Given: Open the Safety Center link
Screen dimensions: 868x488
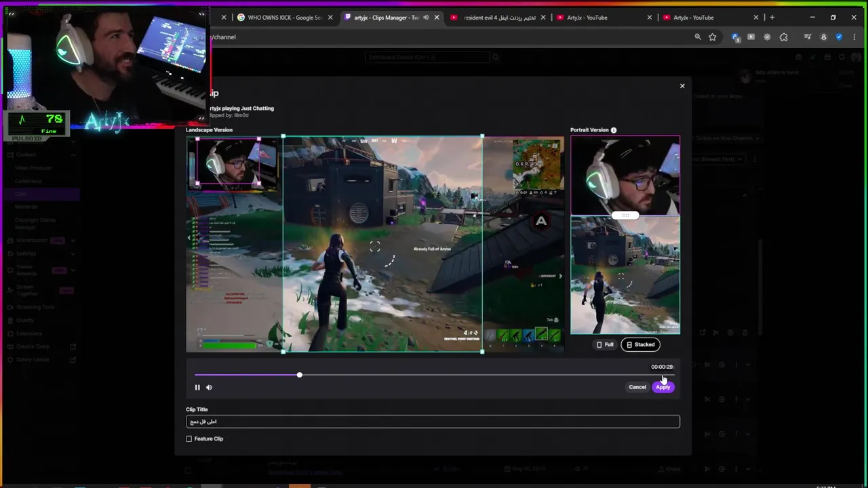Looking at the screenshot, I should pyautogui.click(x=33, y=360).
